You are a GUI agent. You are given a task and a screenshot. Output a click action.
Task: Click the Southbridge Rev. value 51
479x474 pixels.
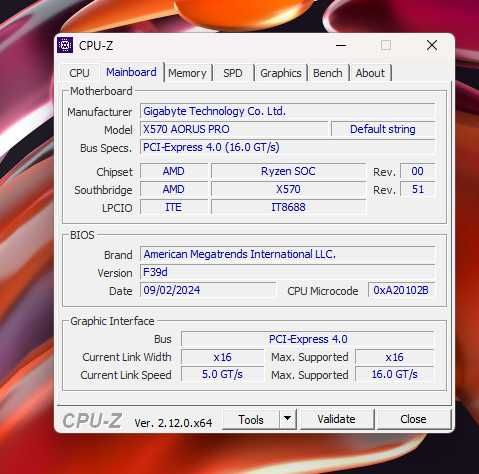point(418,189)
